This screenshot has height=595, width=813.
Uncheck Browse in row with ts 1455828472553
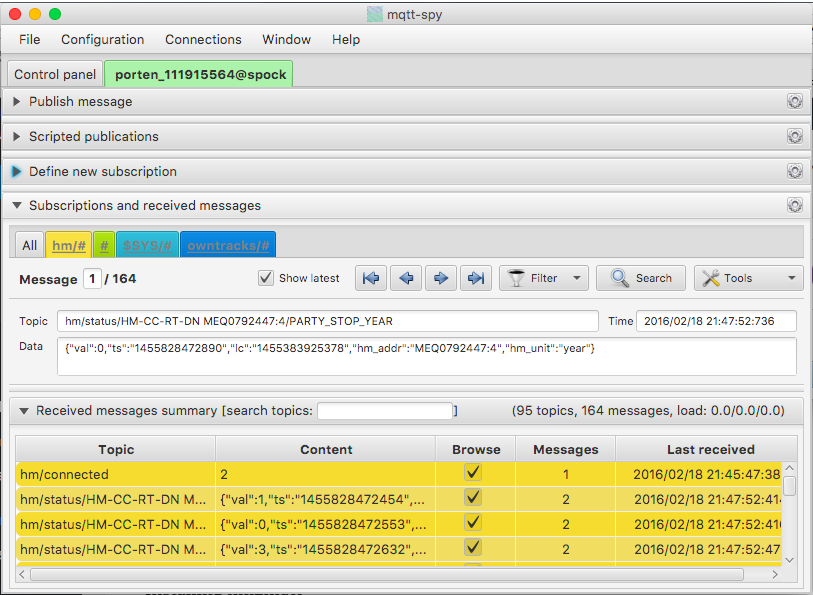pyautogui.click(x=473, y=523)
